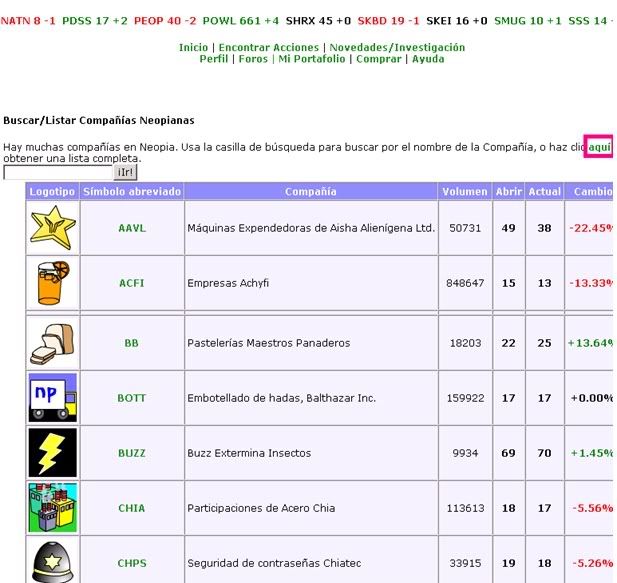617x583 pixels.
Task: Click the PEOP 40 -2 ticker item
Action: tap(165, 21)
